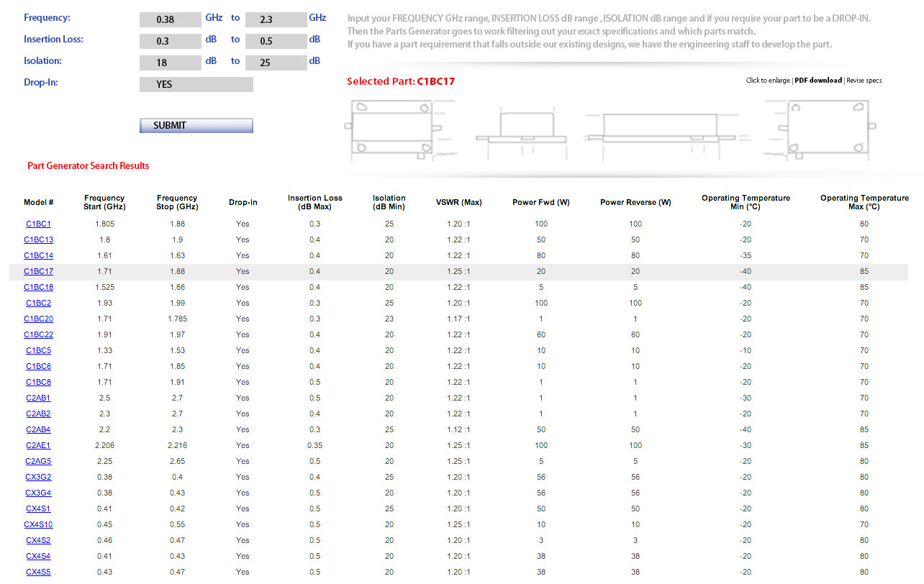Screen dimensions: 924x584
Task: Click the Frequency start input field
Action: tap(170, 19)
